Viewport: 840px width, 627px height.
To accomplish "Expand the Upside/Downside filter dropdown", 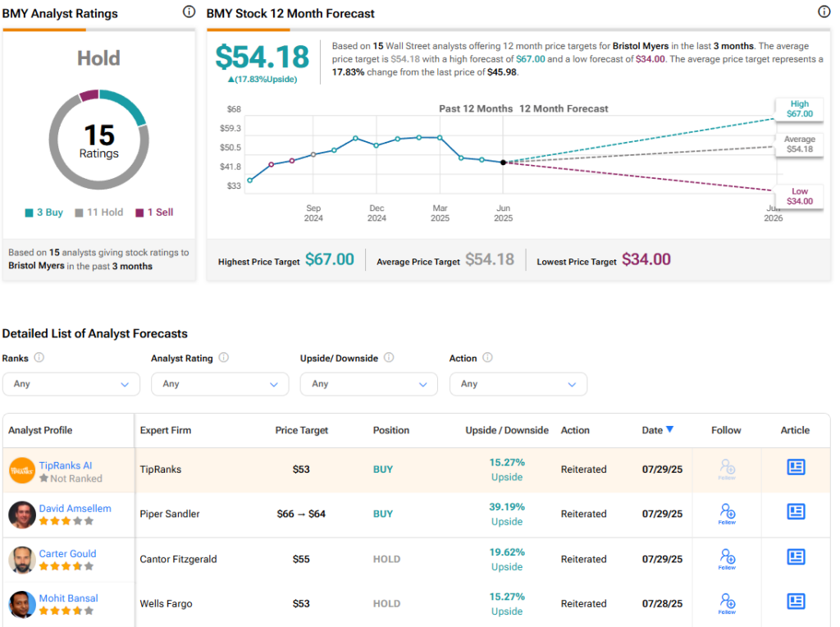I will point(369,384).
